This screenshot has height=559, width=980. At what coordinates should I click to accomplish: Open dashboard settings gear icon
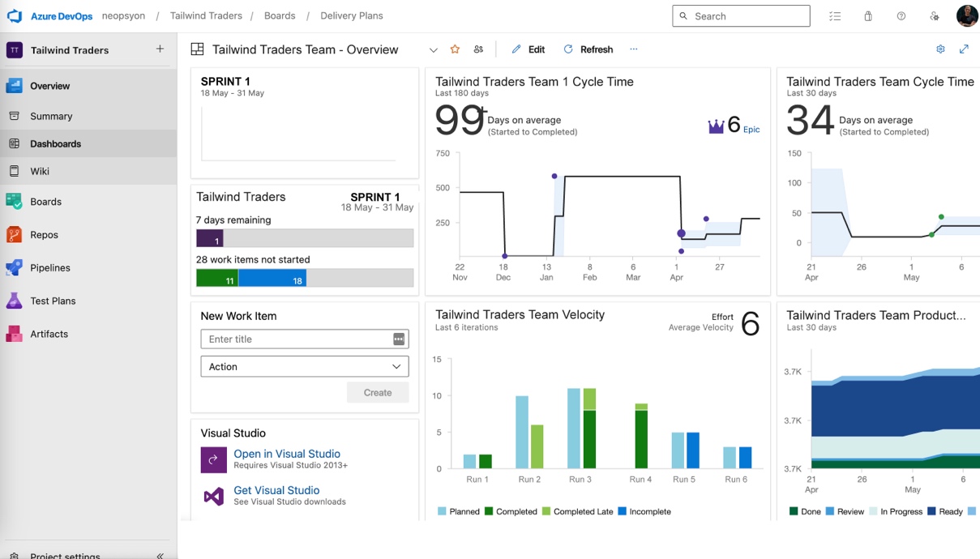coord(940,49)
